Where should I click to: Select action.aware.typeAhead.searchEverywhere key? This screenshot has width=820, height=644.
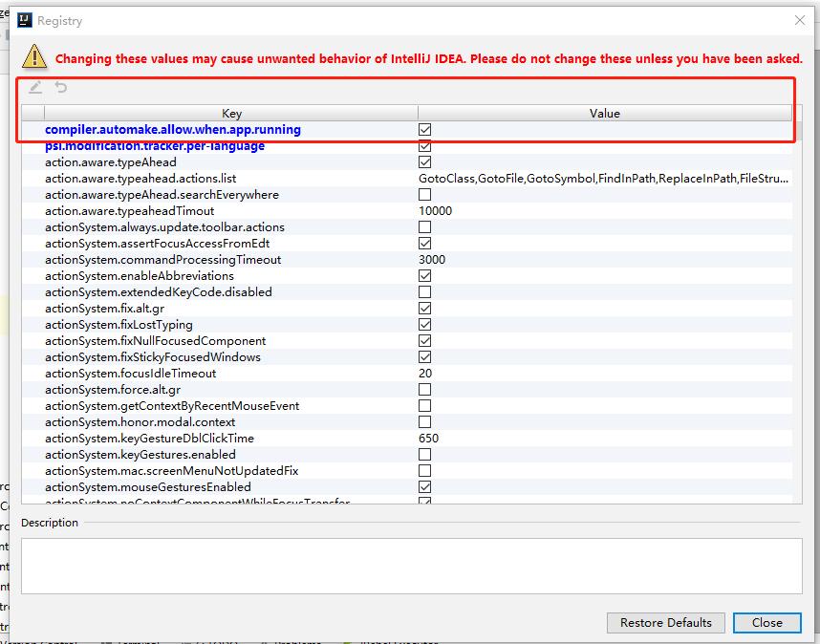click(162, 195)
